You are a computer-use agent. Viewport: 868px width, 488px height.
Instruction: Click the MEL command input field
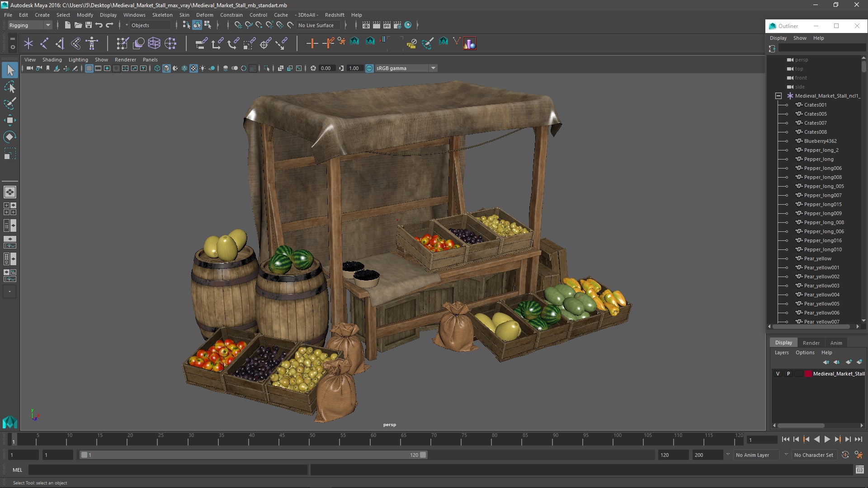click(x=168, y=470)
